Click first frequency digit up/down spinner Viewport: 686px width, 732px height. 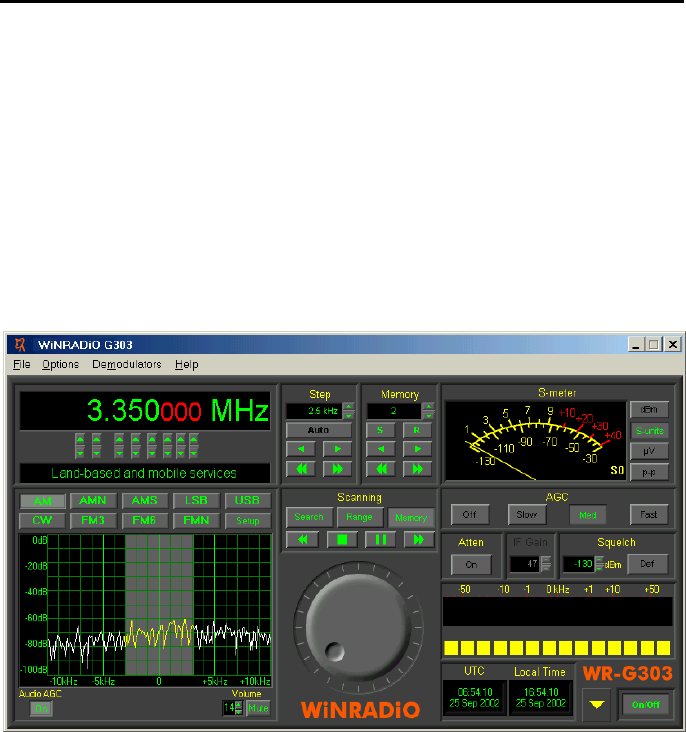point(80,446)
